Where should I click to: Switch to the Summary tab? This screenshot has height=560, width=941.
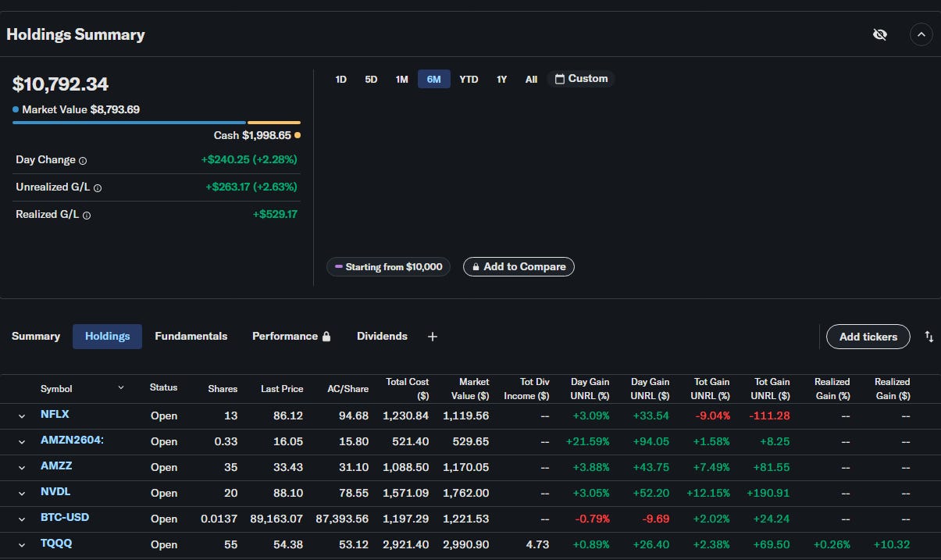click(36, 337)
